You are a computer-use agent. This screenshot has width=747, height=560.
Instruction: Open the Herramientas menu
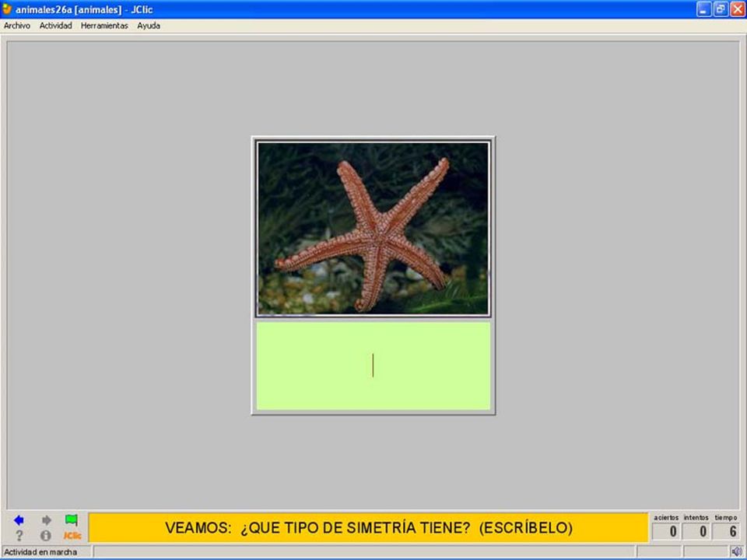[104, 26]
